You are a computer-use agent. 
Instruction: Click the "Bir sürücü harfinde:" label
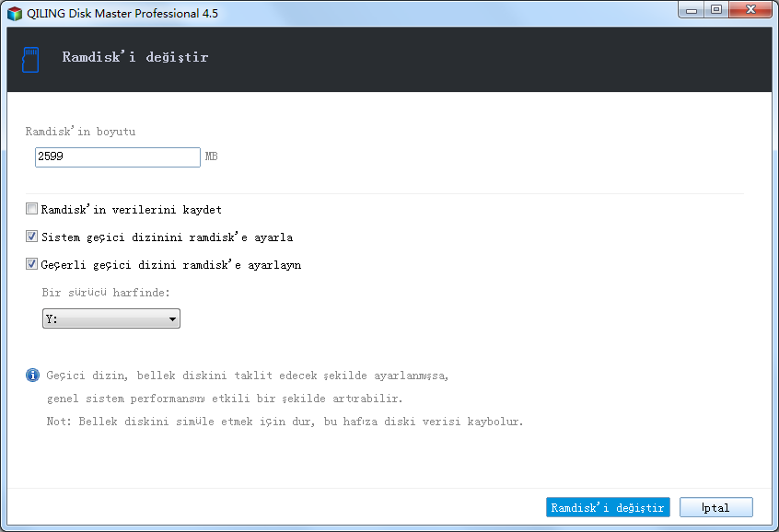106,293
